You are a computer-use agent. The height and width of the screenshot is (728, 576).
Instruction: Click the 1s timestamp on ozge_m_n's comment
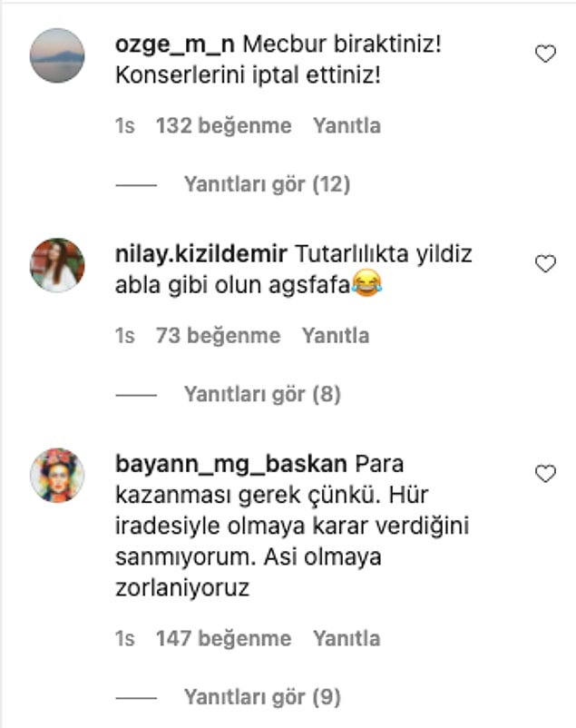tap(125, 126)
